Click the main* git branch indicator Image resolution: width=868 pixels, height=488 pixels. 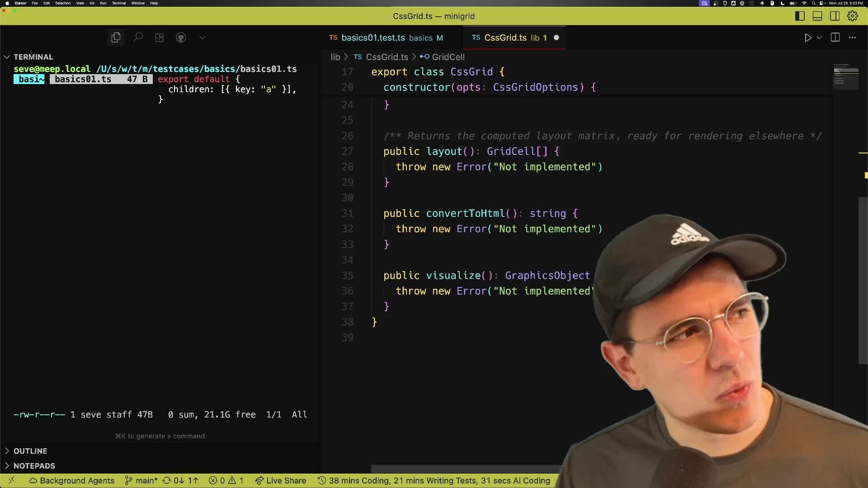tap(141, 480)
